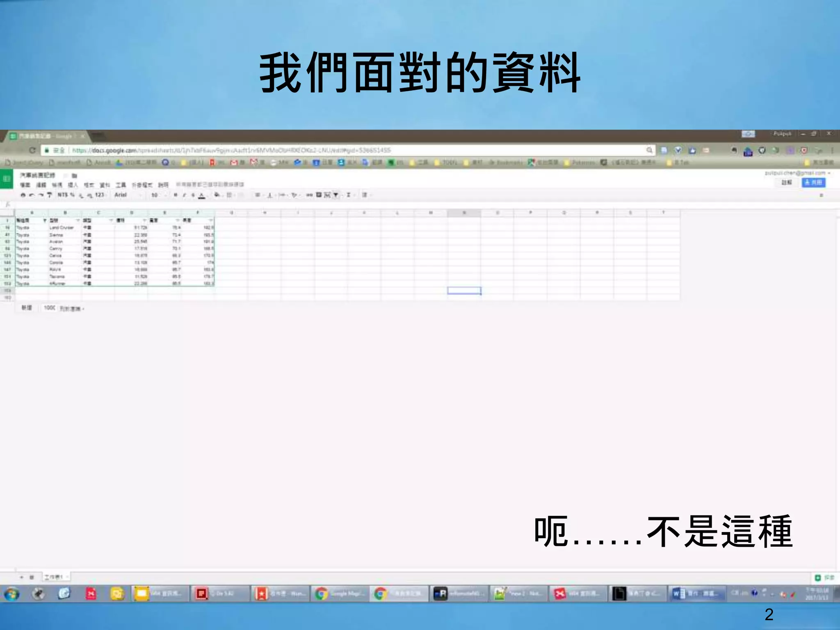Click the insert chart icon
The image size is (840, 630).
pyautogui.click(x=327, y=195)
